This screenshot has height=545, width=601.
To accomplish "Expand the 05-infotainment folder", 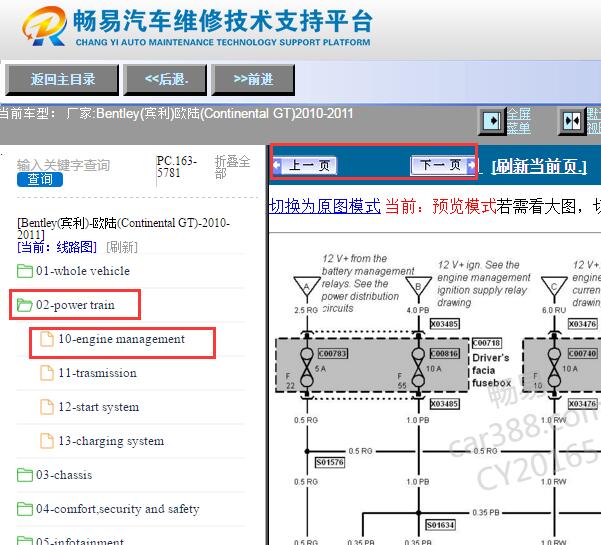I will point(80,541).
